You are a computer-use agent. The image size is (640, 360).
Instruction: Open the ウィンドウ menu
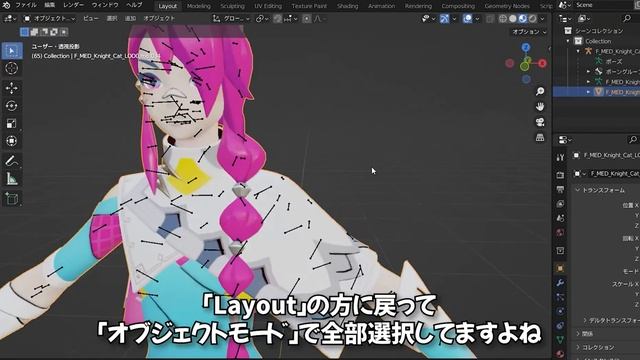coord(105,5)
